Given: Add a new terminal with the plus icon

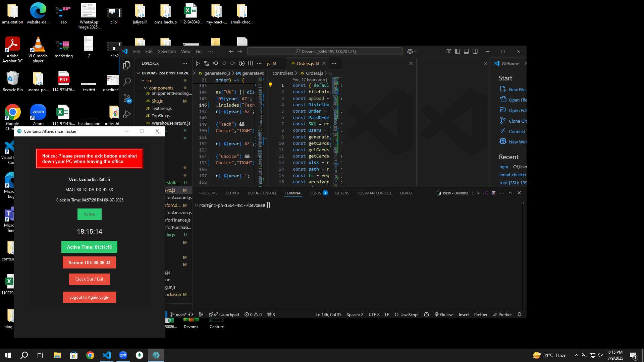Looking at the screenshot, I should (473, 193).
